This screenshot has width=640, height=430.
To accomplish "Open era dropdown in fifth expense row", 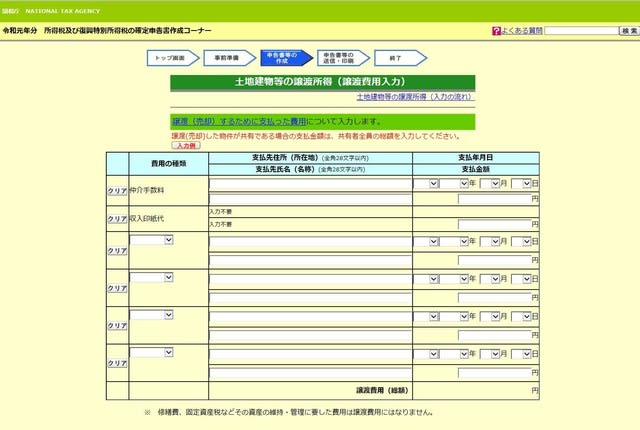I will pos(427,317).
